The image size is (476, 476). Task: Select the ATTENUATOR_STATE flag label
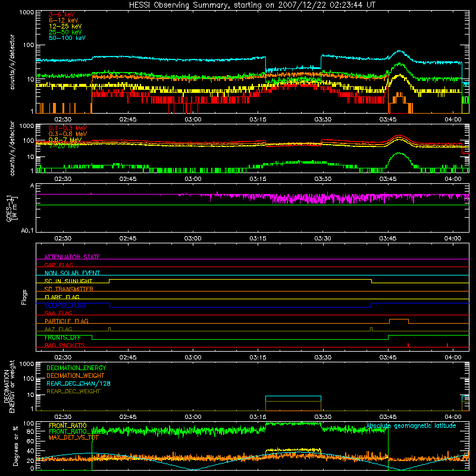(72, 257)
